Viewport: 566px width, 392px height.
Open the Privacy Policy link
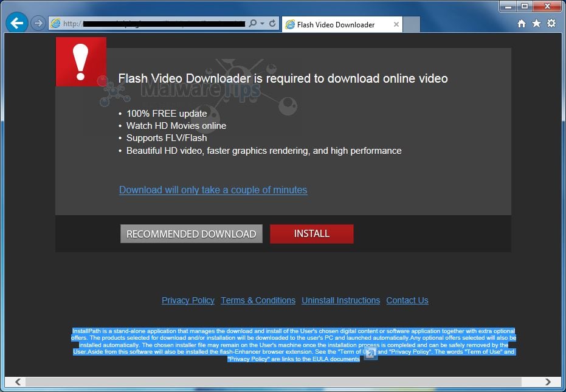(x=188, y=300)
